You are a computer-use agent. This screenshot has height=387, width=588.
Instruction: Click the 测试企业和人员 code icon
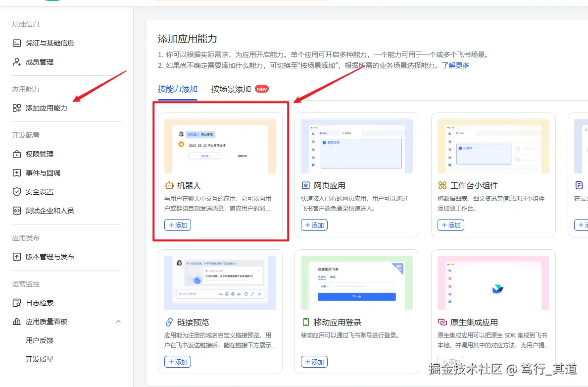coord(17,211)
